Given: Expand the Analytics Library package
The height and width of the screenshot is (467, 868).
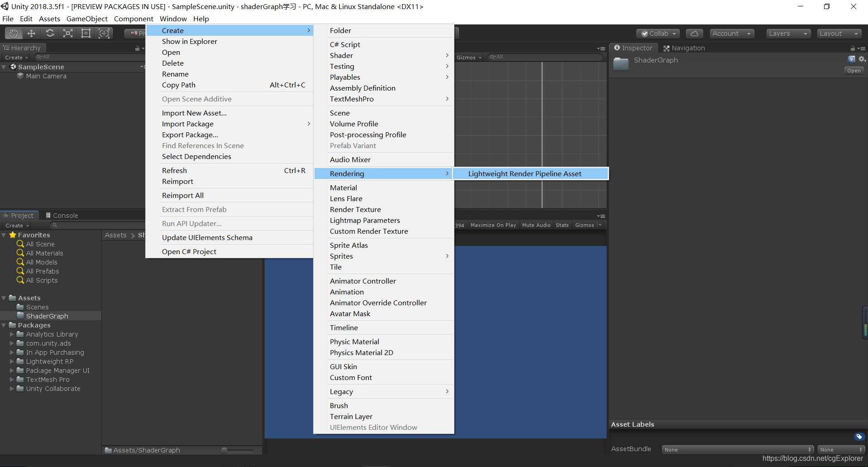Looking at the screenshot, I should coord(12,334).
